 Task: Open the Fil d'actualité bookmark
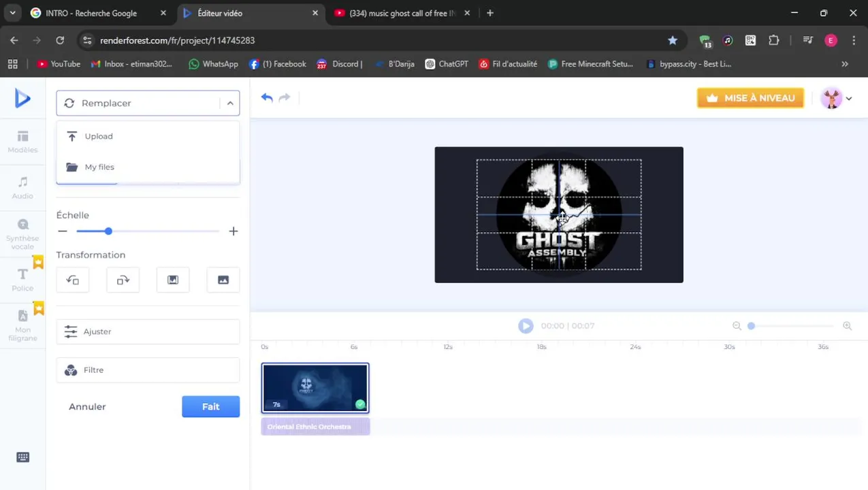508,64
